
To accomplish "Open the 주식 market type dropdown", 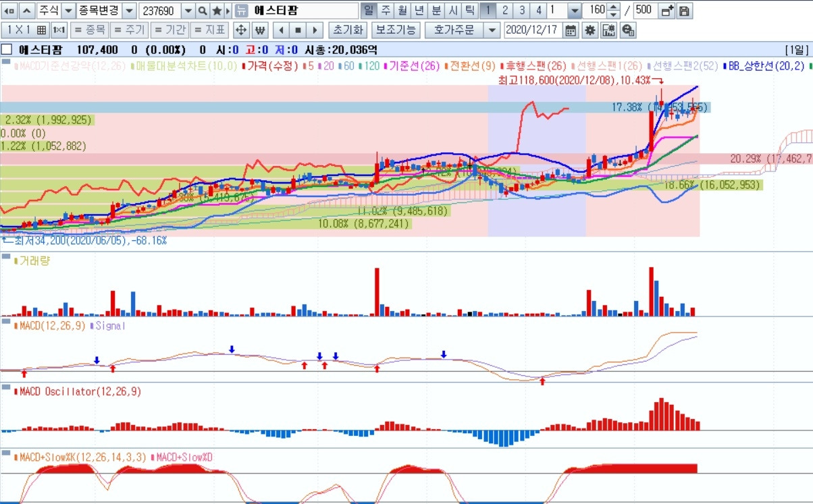I will coord(68,11).
